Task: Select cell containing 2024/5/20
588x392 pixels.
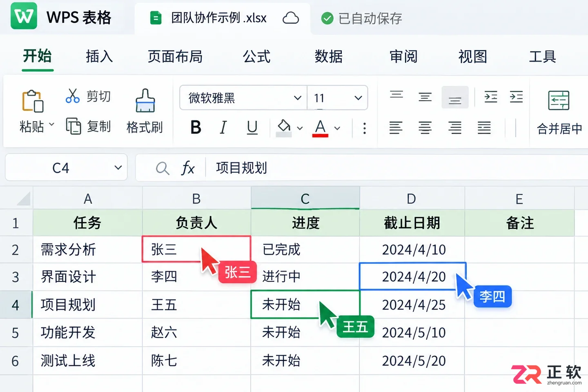Action: tap(412, 361)
